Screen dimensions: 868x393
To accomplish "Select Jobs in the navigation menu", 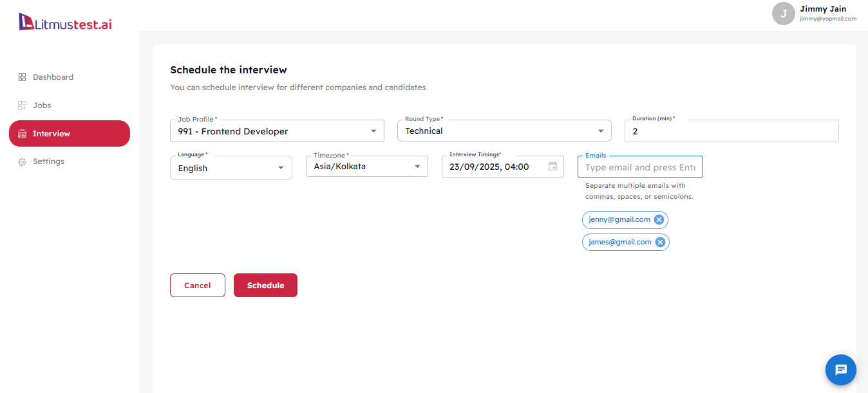I will tap(42, 105).
